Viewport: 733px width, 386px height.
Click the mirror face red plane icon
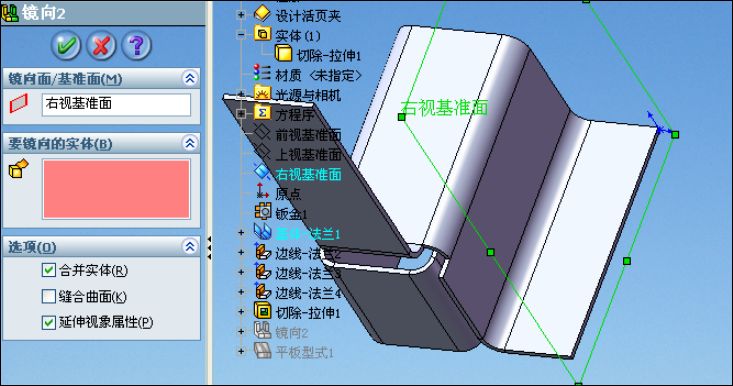tap(19, 103)
